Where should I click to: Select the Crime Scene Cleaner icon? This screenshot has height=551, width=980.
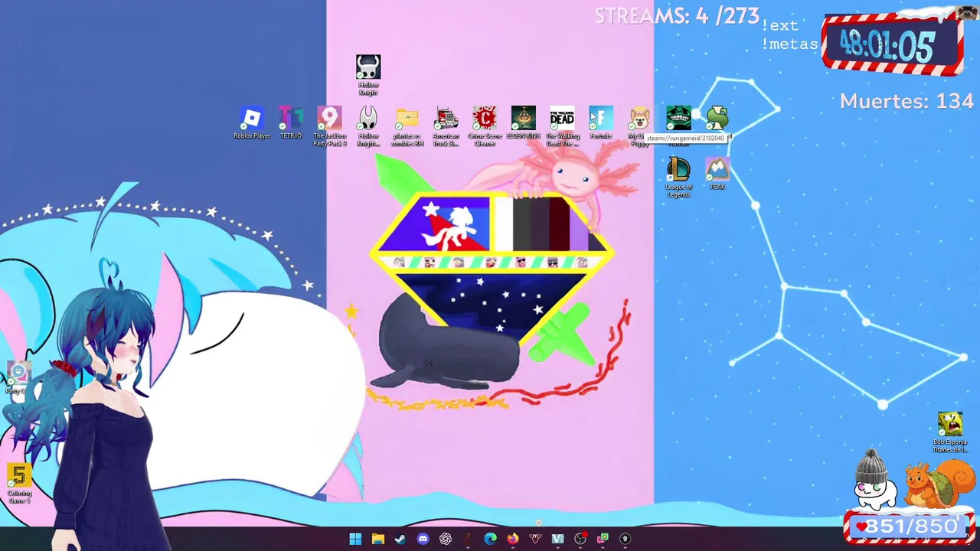click(x=485, y=126)
